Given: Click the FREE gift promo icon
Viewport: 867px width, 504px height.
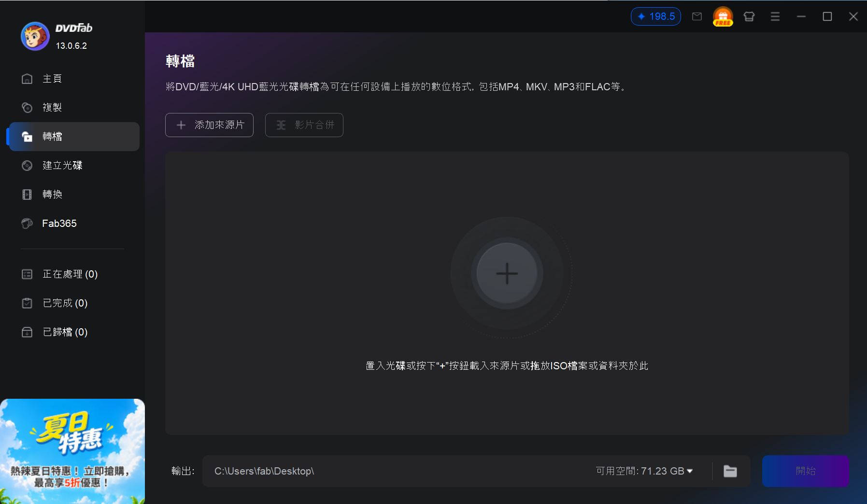Looking at the screenshot, I should 723,16.
